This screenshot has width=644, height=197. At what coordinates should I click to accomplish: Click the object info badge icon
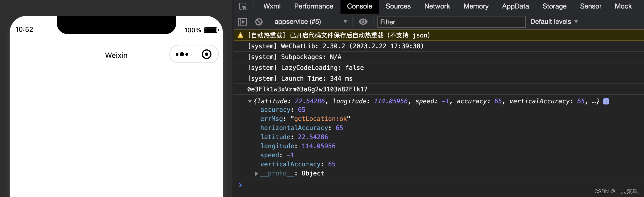coord(606,101)
